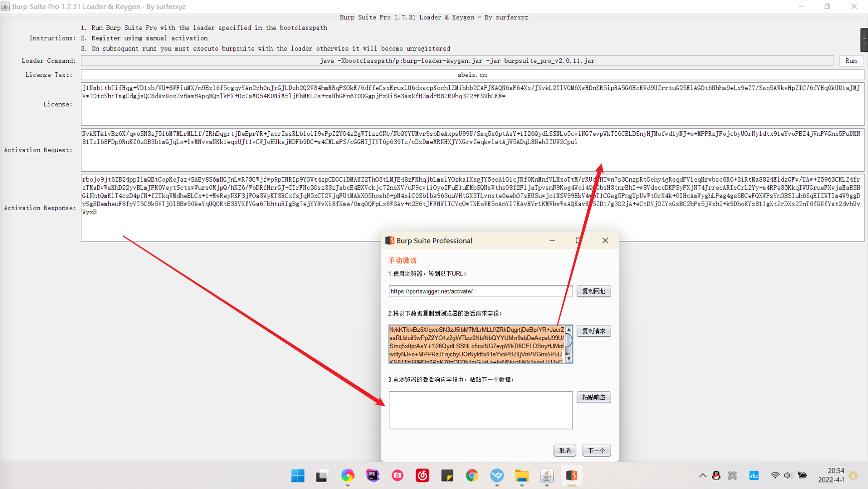Click the request box scrollbar down arrow
The image size is (868, 489).
568,359
